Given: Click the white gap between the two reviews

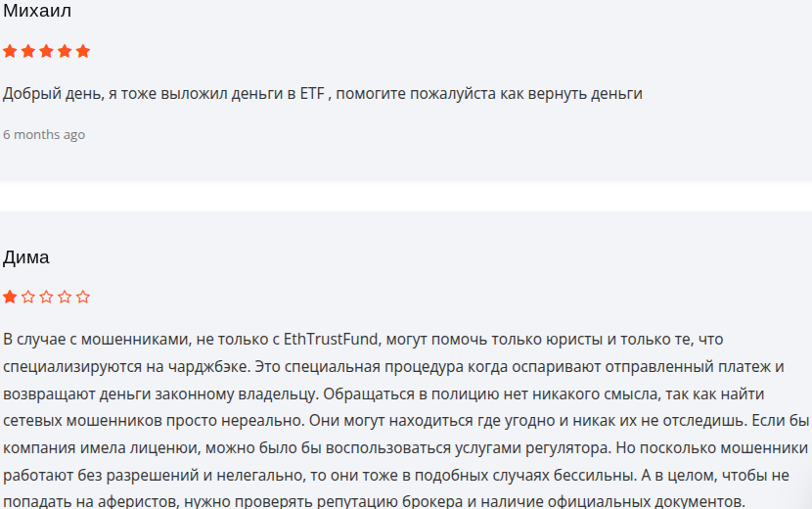Looking at the screenshot, I should (406, 197).
